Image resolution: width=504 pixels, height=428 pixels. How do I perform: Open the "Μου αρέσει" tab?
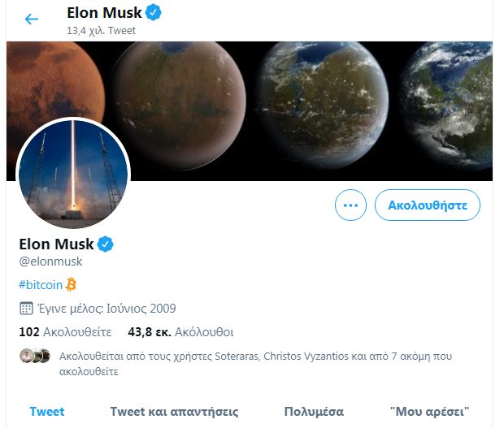point(429,411)
